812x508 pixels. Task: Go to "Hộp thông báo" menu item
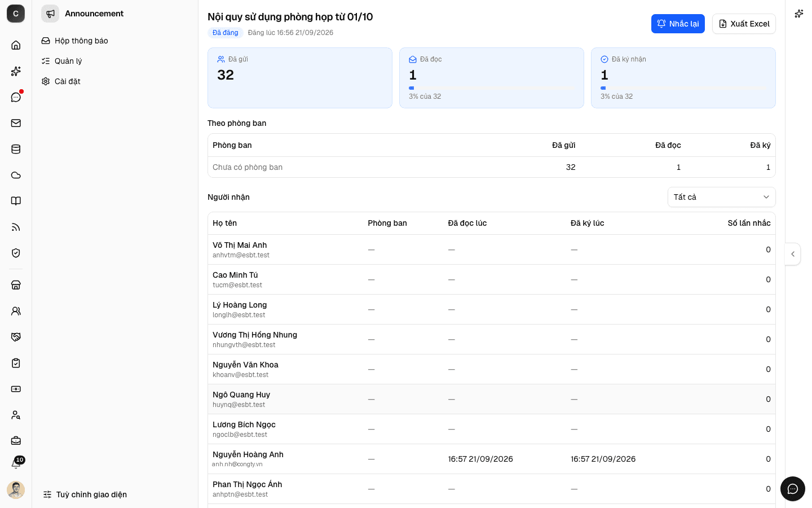[115, 41]
